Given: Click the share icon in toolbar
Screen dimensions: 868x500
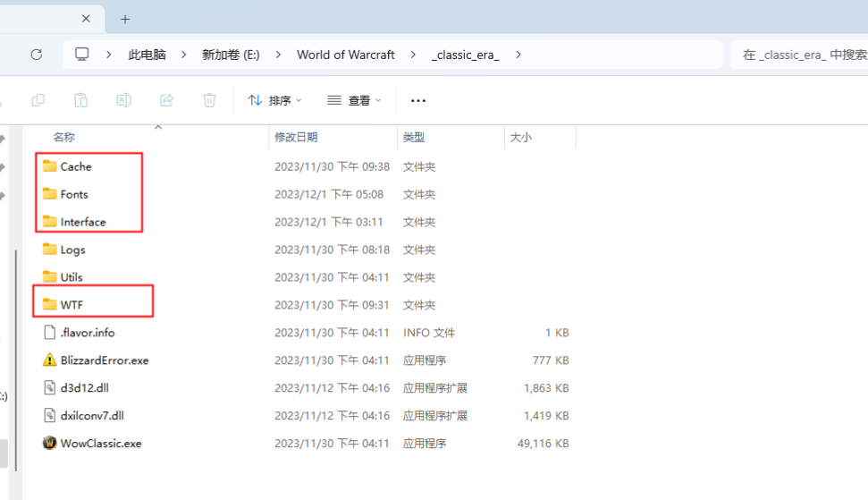Looking at the screenshot, I should (x=166, y=100).
